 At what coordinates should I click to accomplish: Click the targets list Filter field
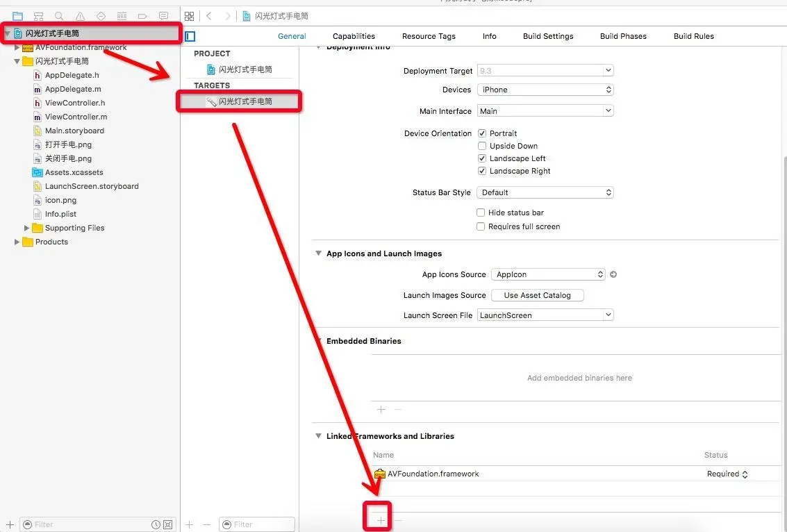click(x=257, y=524)
